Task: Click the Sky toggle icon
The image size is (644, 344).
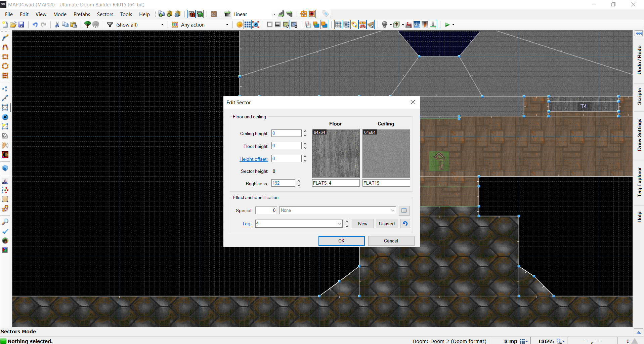Action: coord(417,25)
